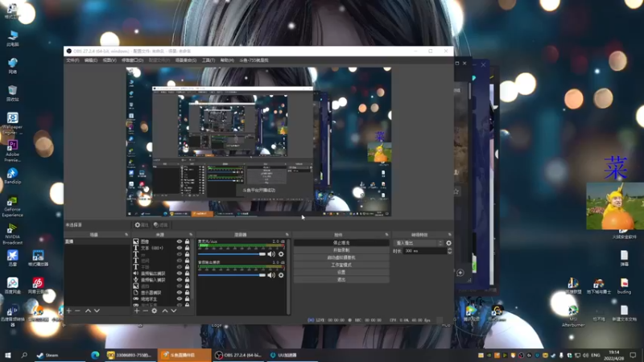Enable 工作室模式 studio mode
The image size is (644, 362).
(x=341, y=265)
